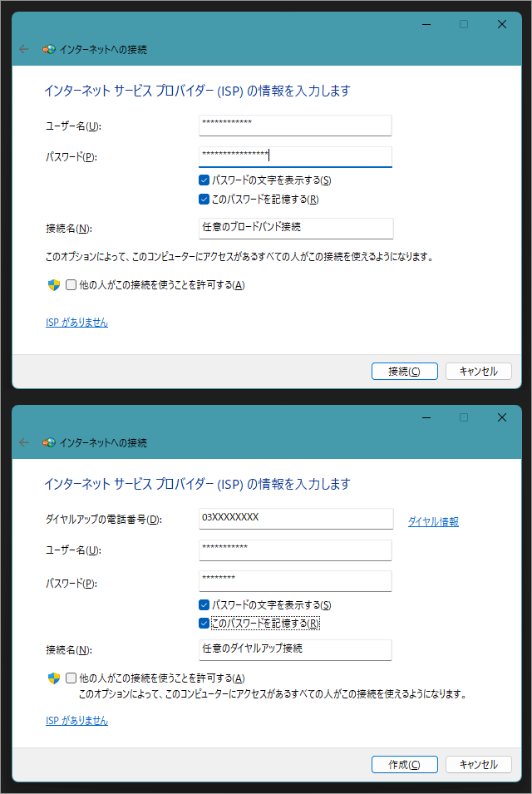Click the ユーザー名 field in the broadband dialog
The width and height of the screenshot is (532, 794).
(x=295, y=125)
